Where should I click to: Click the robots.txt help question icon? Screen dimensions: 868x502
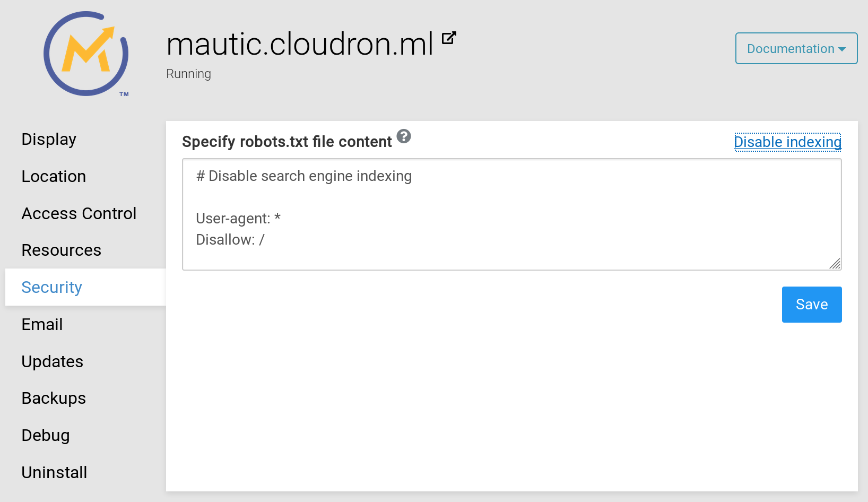[x=404, y=136]
